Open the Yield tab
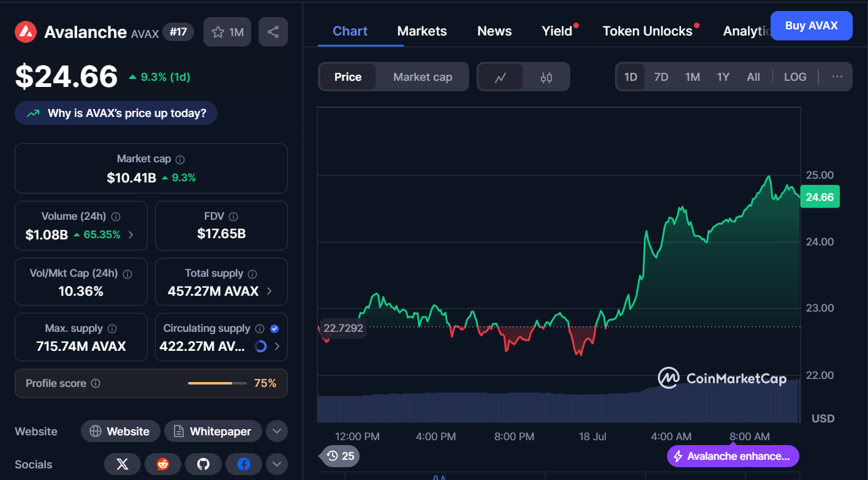Screen dimensions: 868x480 pyautogui.click(x=557, y=31)
